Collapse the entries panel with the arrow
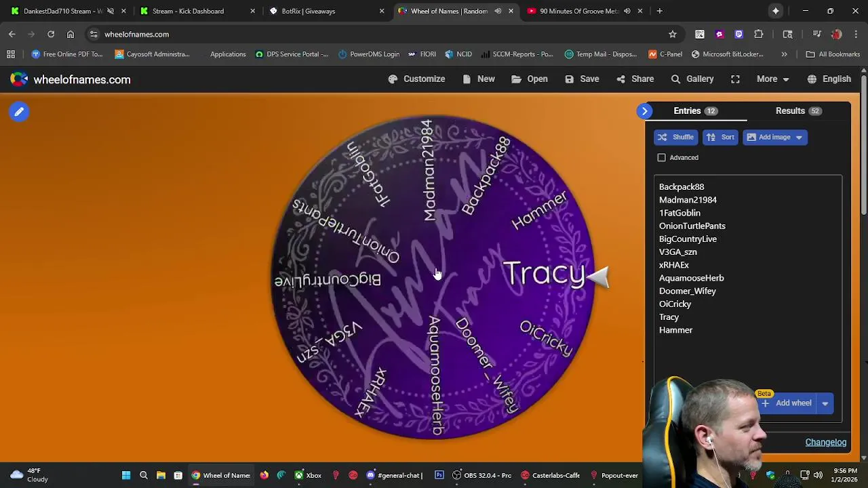 point(645,111)
